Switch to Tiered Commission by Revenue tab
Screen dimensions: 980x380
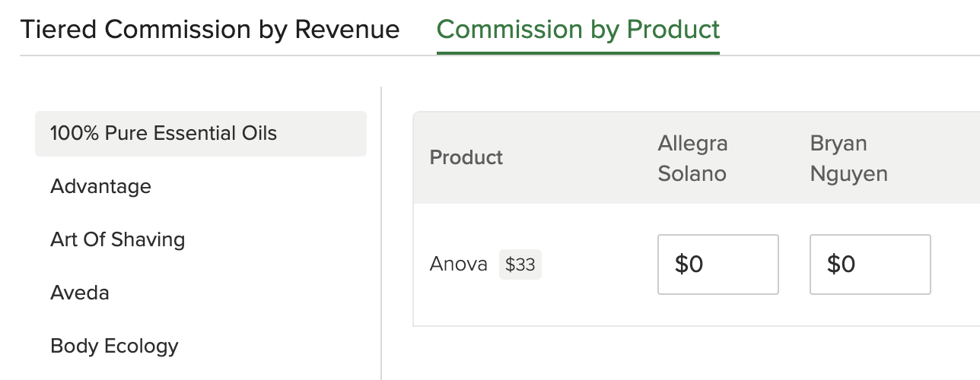pos(209,30)
